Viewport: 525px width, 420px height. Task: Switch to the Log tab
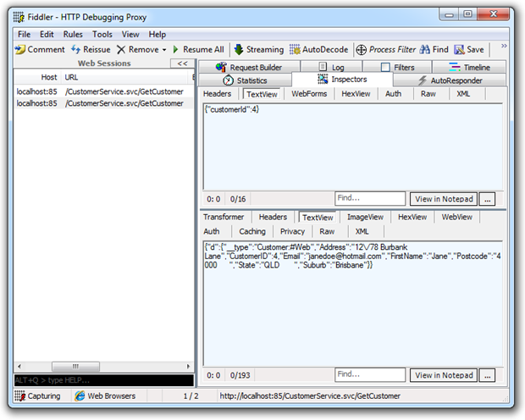coord(331,67)
